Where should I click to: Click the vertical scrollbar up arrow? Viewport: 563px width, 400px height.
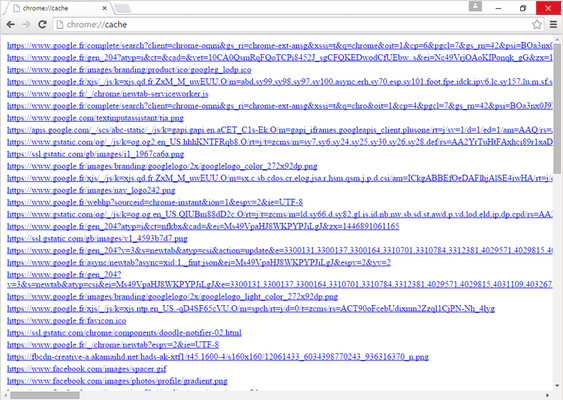pos(557,39)
